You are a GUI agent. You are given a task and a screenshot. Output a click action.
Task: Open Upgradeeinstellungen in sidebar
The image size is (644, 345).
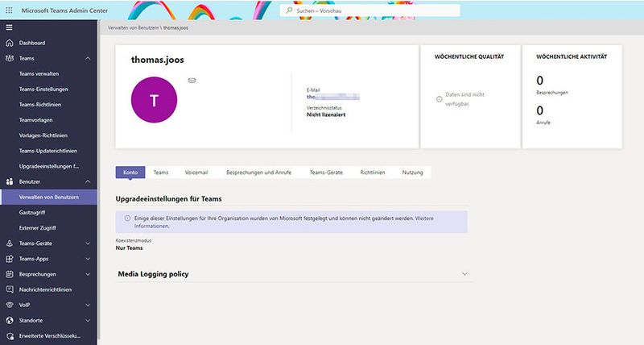(x=48, y=166)
